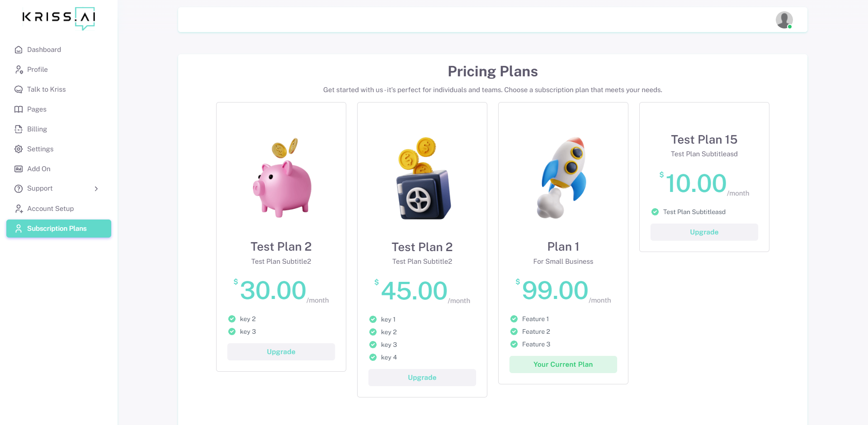
Task: Click the Settings gear icon
Action: (x=19, y=149)
